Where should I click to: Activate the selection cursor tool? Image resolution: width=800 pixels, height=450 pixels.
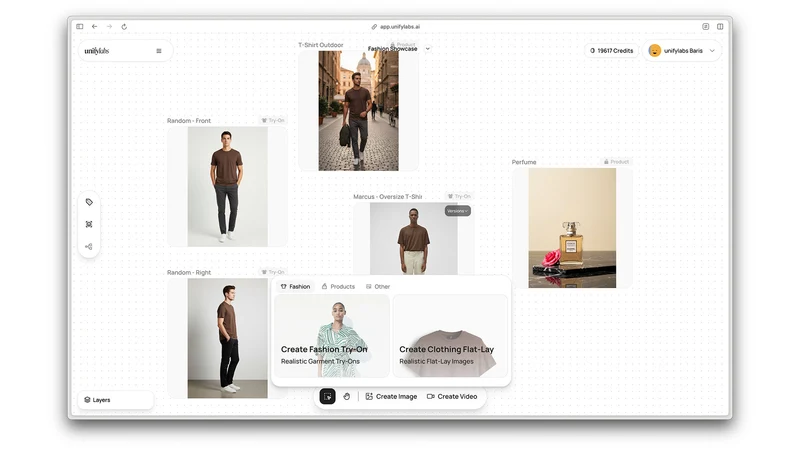pos(328,396)
